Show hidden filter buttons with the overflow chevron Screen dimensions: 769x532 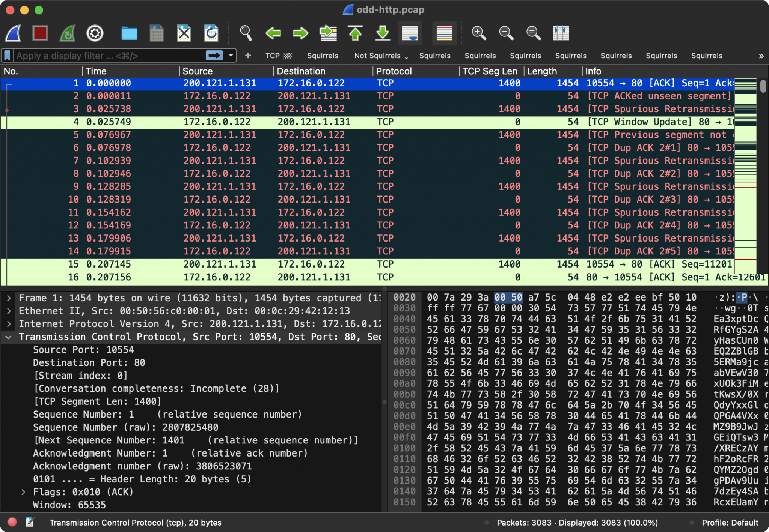tap(761, 56)
